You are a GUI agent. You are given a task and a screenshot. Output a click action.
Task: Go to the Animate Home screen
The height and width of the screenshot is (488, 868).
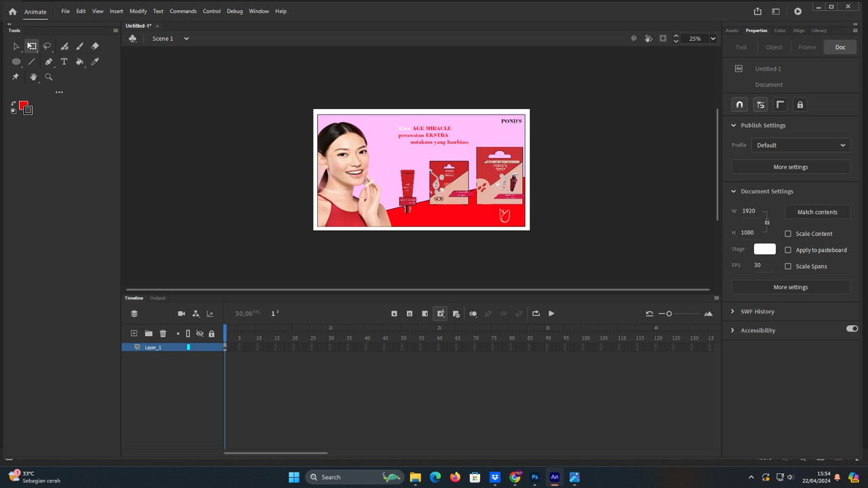12,12
